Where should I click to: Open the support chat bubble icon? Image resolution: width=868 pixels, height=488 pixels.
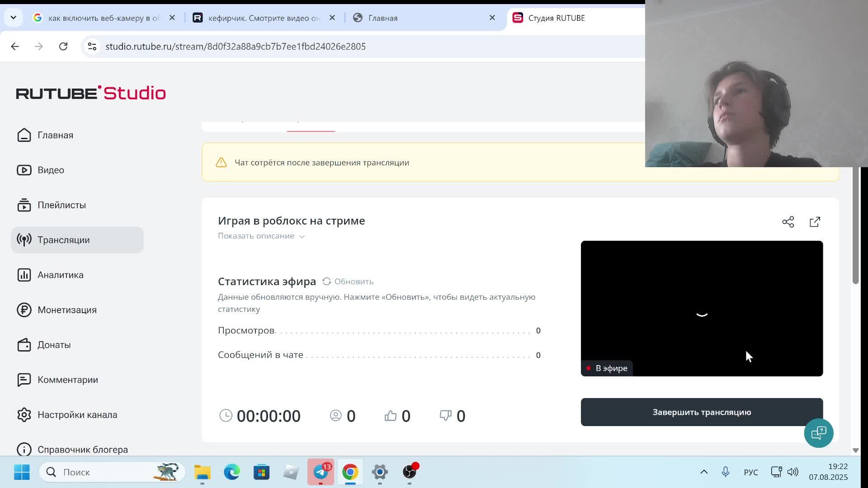tap(818, 433)
